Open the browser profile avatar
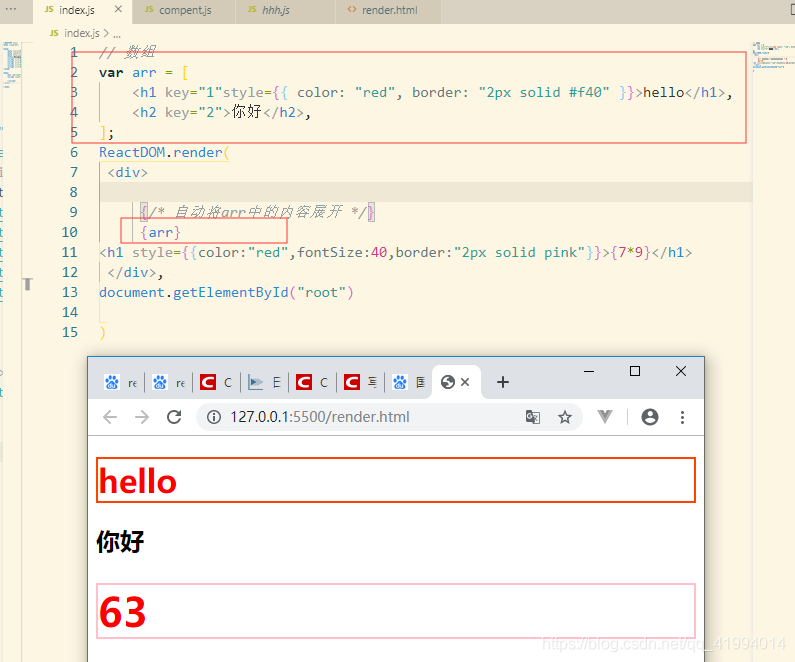 [x=649, y=417]
